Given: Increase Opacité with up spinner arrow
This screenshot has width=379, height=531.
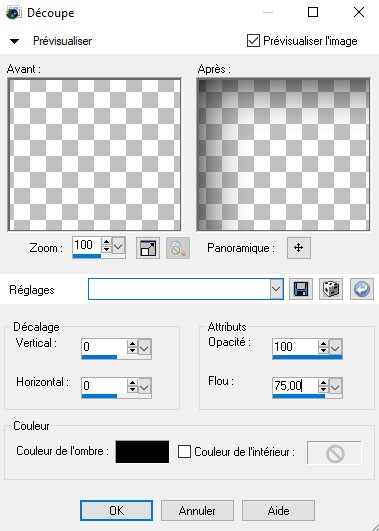Looking at the screenshot, I should [323, 343].
